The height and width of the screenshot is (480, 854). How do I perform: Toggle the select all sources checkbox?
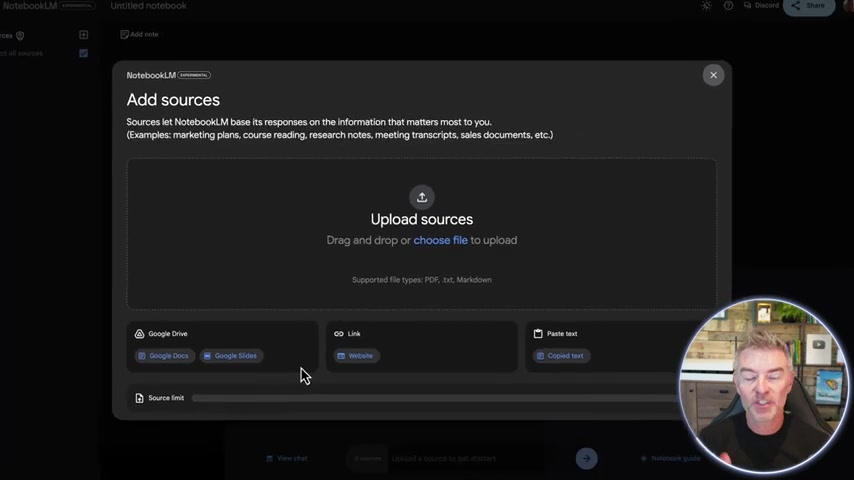83,53
